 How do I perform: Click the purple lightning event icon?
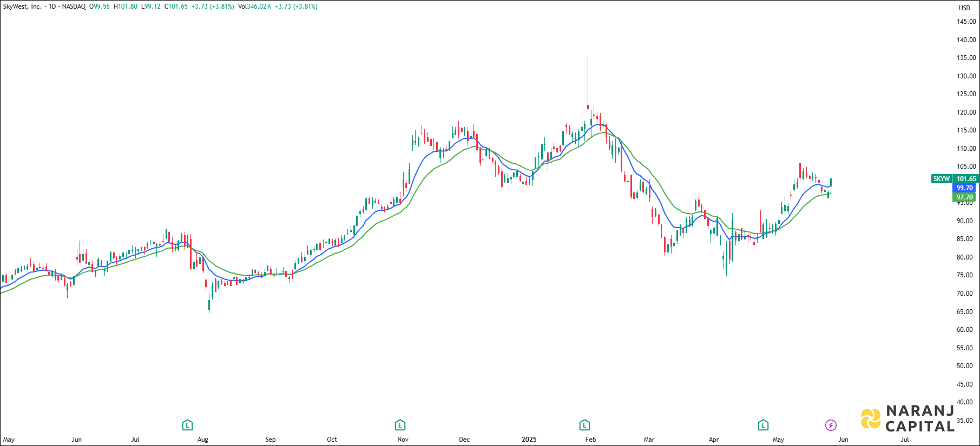pyautogui.click(x=831, y=425)
